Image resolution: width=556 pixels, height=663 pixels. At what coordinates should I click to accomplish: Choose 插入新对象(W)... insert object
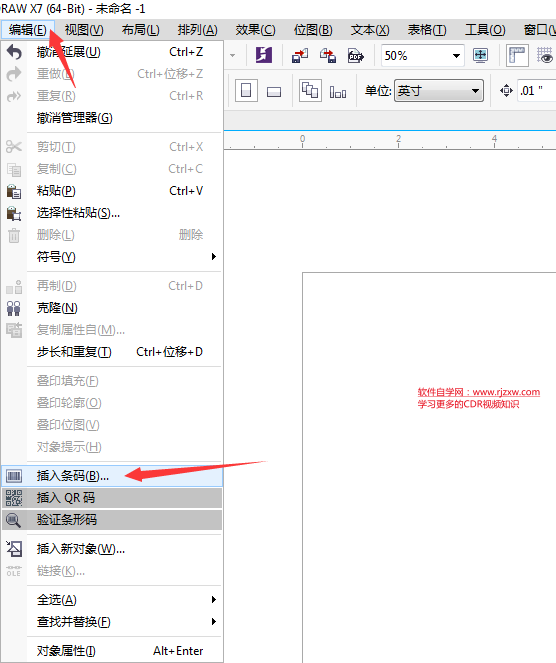[112, 549]
